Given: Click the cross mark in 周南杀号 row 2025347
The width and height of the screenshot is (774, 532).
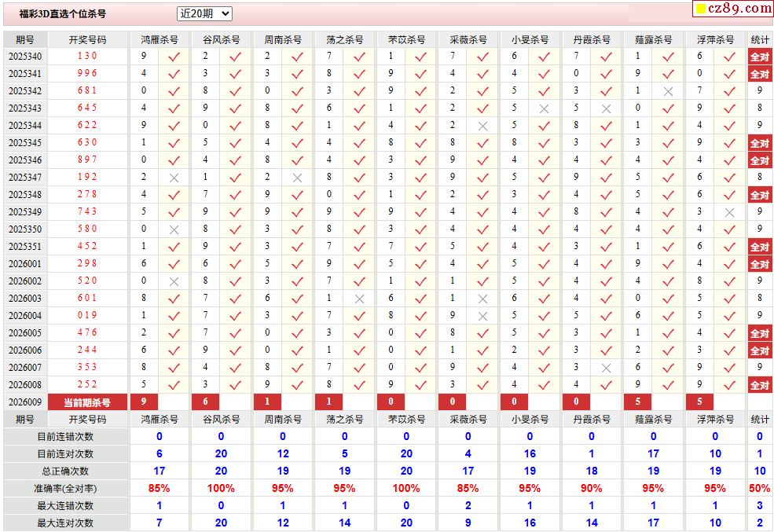Looking at the screenshot, I should click(x=297, y=178).
